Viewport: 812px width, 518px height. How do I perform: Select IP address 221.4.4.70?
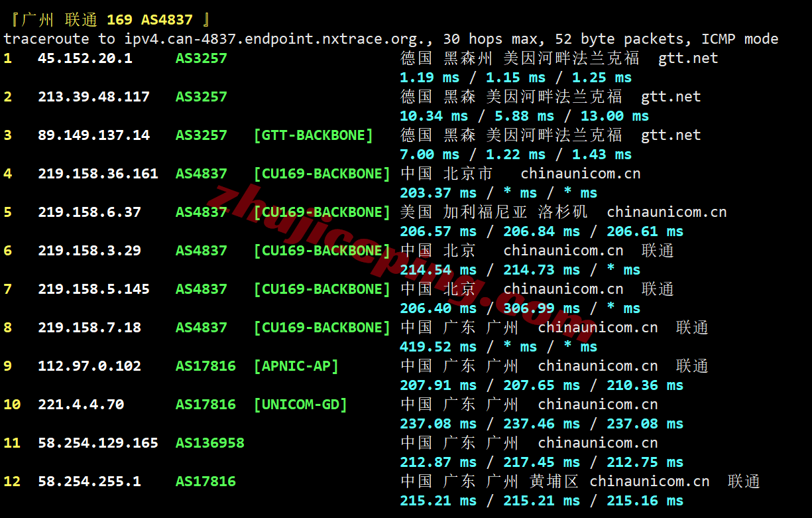(x=81, y=405)
